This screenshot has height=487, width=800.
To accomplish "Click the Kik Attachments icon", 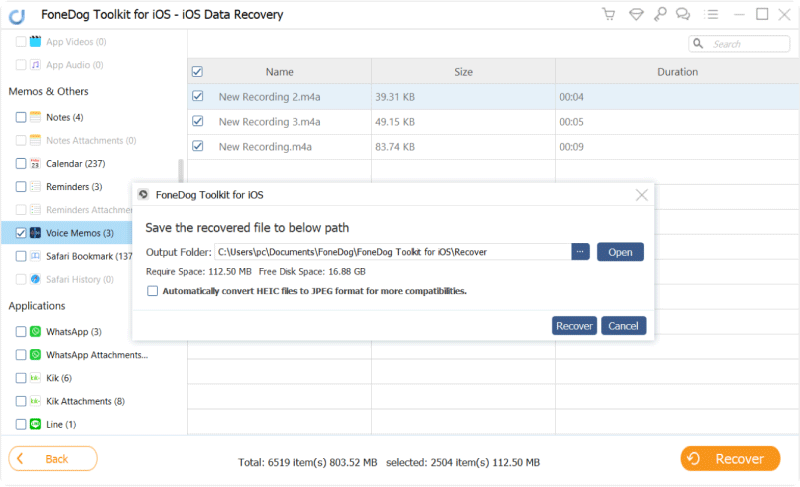I will [x=35, y=401].
